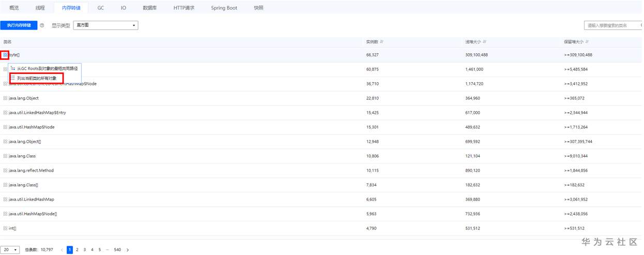Sort by 保留堆大小 column sort icon

[587, 42]
